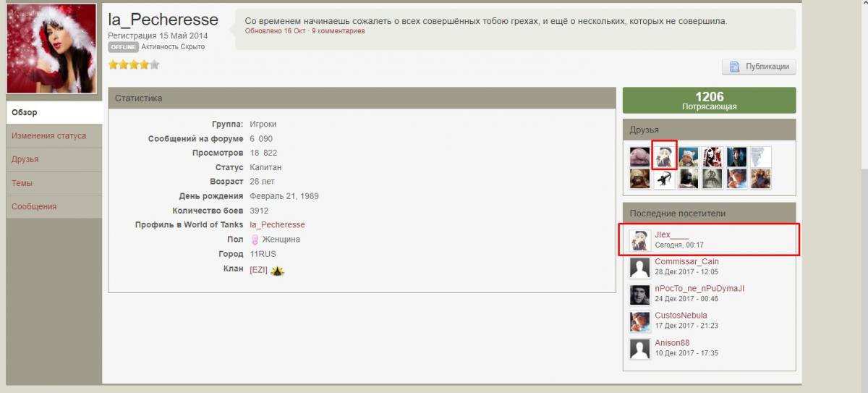Click the la_Pecheresse profile photo

(x=51, y=48)
